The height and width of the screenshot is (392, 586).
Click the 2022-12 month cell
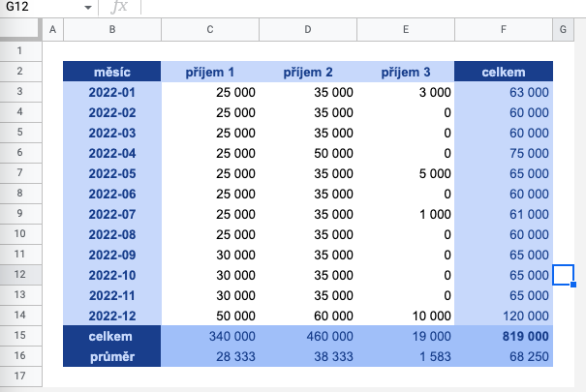point(112,316)
